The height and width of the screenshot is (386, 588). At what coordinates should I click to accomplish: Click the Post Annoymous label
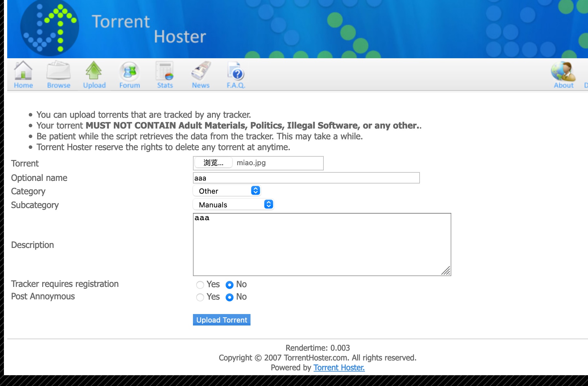point(43,296)
